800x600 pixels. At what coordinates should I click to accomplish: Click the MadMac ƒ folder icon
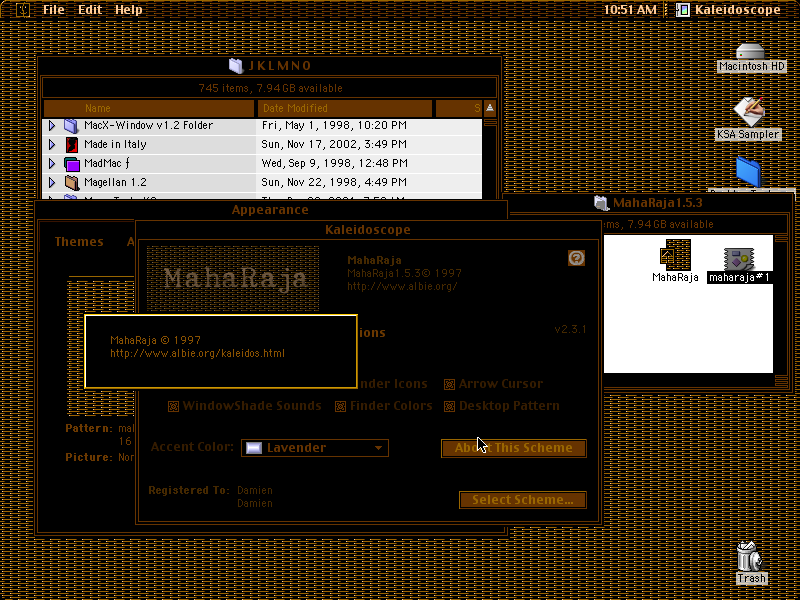(x=71, y=164)
